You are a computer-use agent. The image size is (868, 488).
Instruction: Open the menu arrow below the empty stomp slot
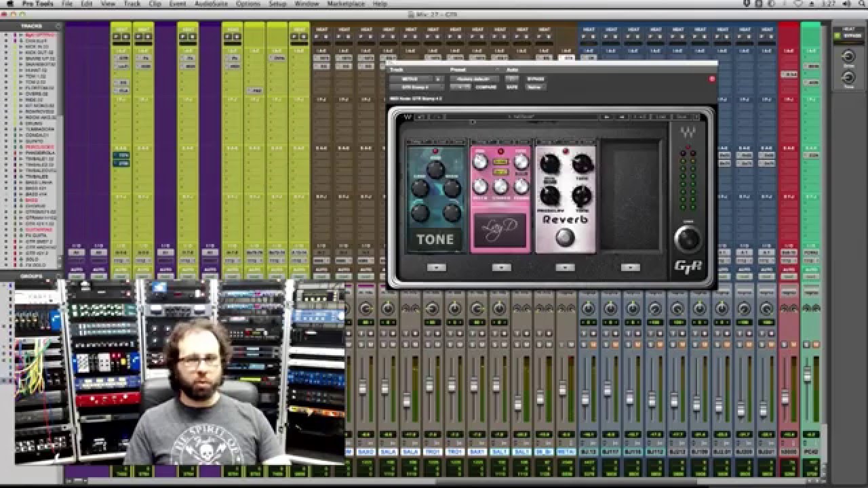tap(630, 268)
